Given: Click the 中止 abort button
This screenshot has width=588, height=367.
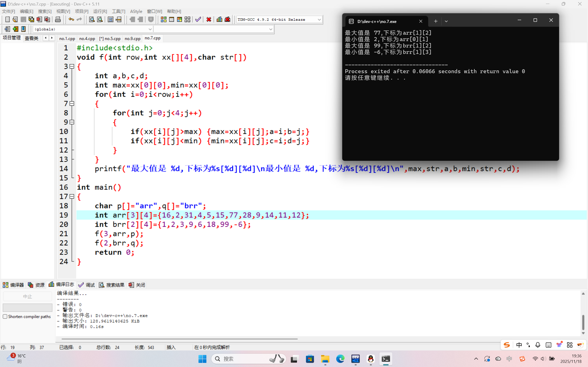Looking at the screenshot, I should [28, 296].
